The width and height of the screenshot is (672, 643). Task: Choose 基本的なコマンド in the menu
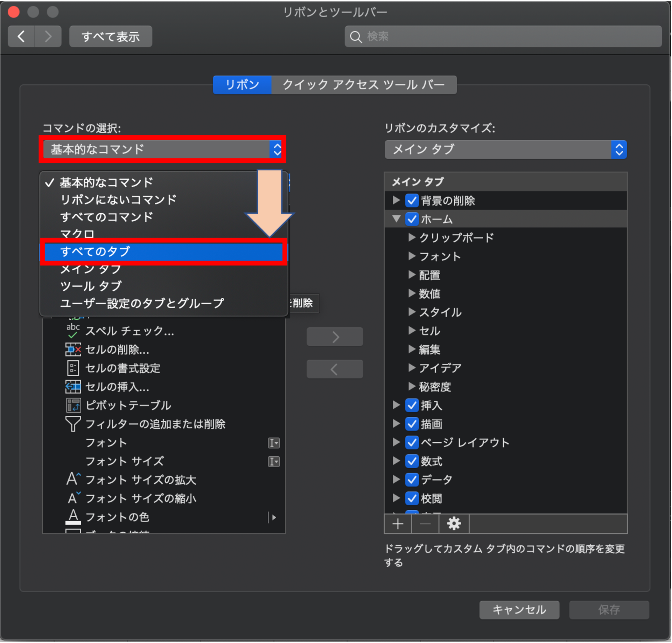coord(164,182)
